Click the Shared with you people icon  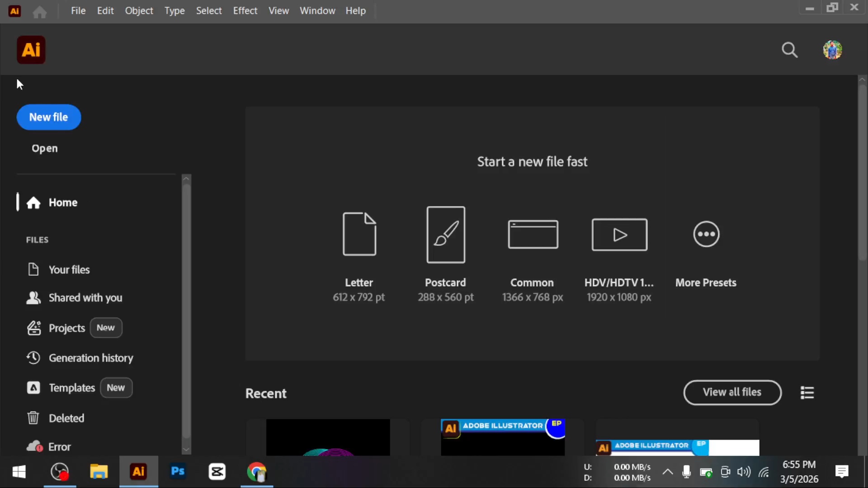coord(33,298)
